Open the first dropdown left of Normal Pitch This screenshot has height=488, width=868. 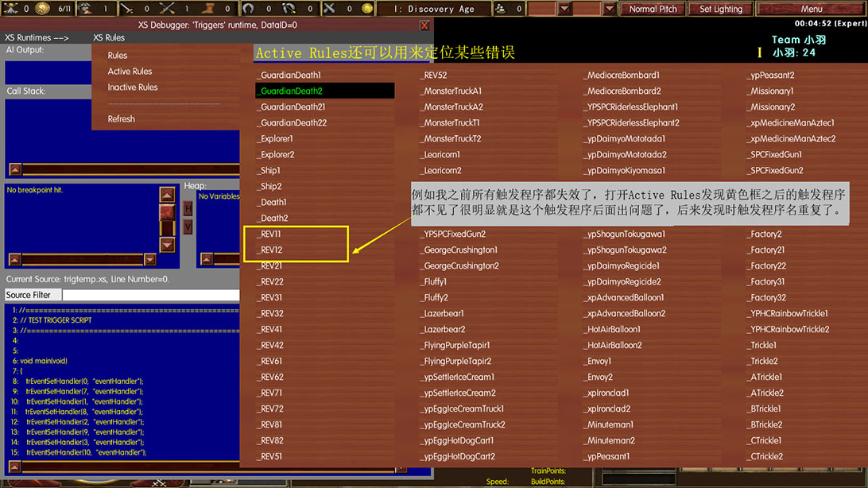[x=564, y=9]
